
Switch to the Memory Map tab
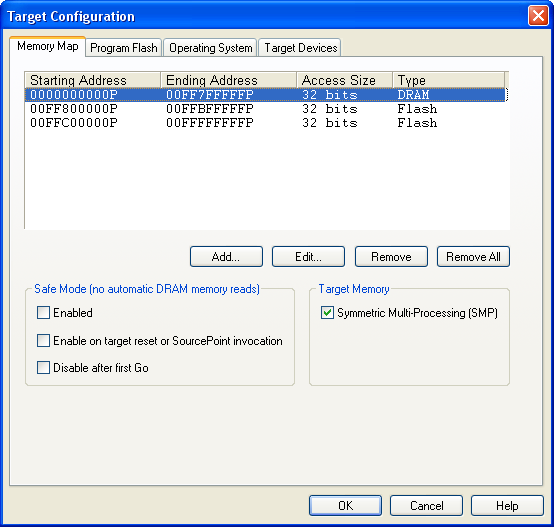48,46
